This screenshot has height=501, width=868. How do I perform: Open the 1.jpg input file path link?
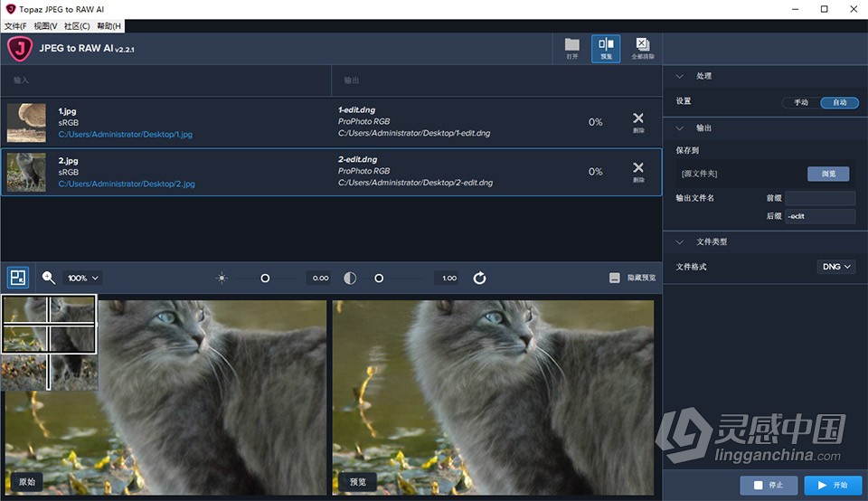(126, 135)
